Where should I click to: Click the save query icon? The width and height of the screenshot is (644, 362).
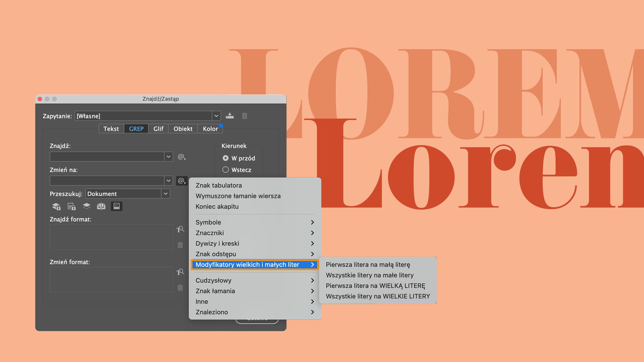[x=230, y=116]
